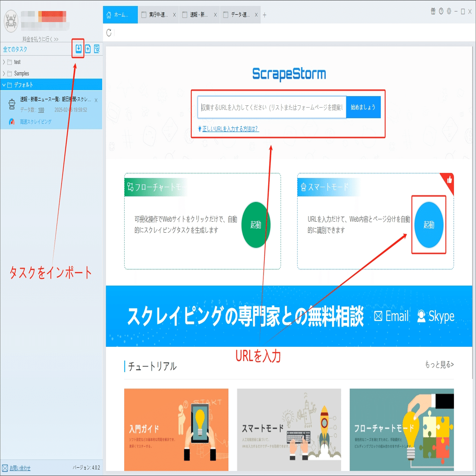Click the 高速スクレイピング rocket icon

click(x=12, y=122)
